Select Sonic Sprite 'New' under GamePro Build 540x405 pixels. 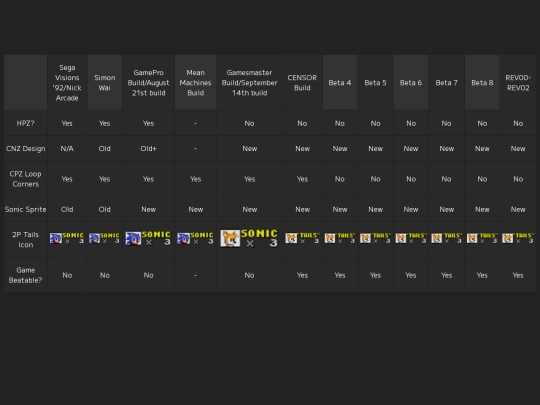click(148, 209)
